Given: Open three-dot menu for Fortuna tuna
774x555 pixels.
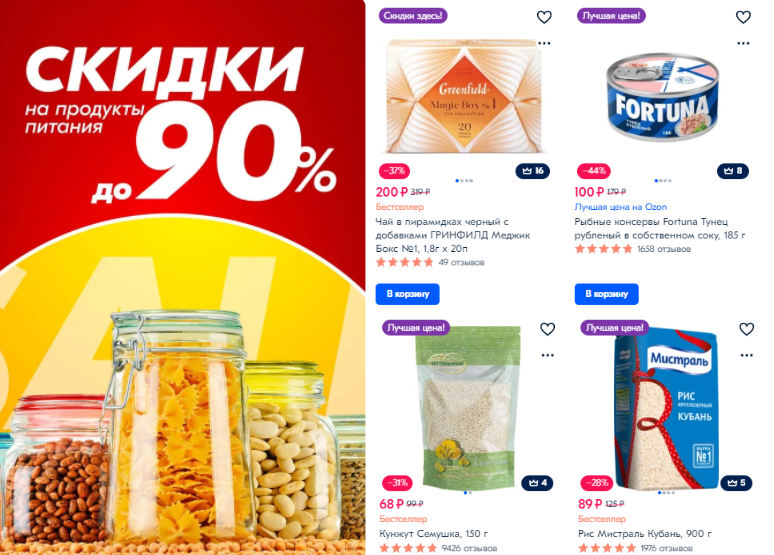Looking at the screenshot, I should [x=743, y=43].
